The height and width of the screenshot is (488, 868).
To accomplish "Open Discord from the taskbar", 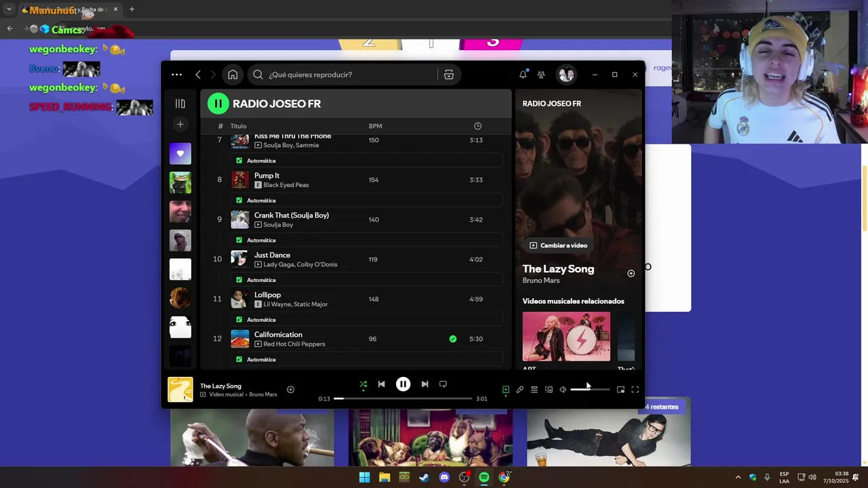I will tap(444, 477).
